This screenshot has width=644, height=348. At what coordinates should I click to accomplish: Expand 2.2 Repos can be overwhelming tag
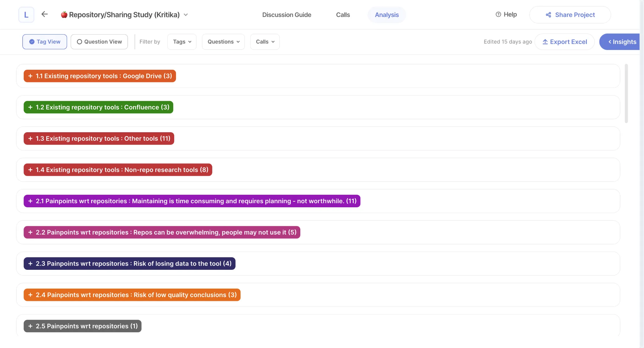click(x=162, y=232)
